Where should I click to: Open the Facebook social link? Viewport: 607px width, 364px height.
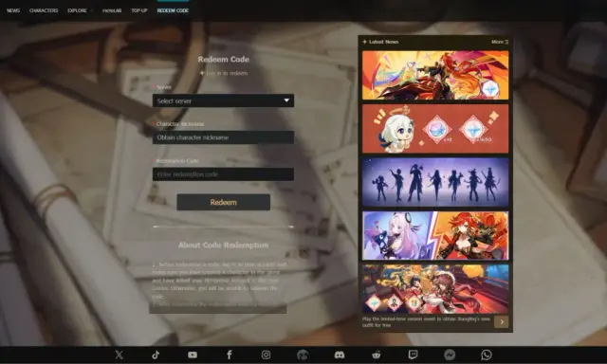click(230, 355)
